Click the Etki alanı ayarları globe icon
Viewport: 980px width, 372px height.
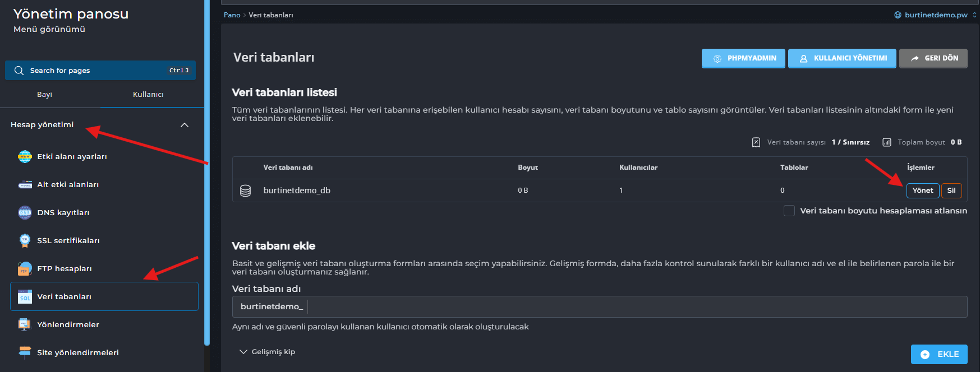[25, 156]
